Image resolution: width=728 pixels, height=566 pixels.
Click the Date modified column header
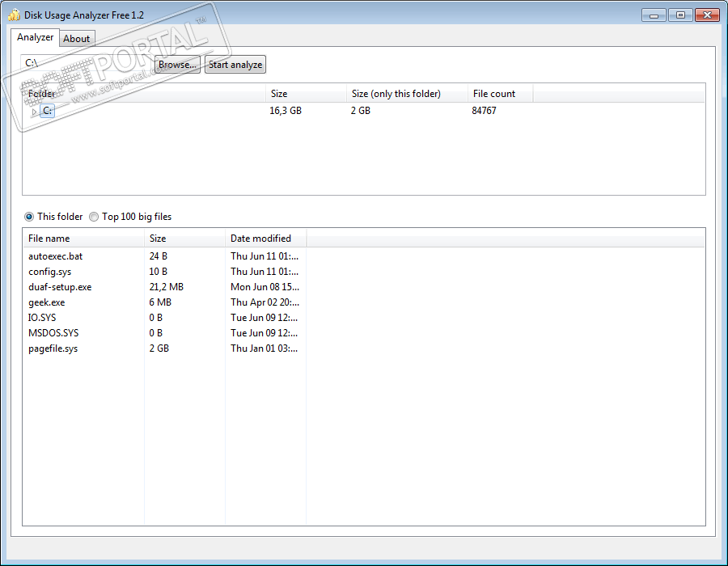(x=265, y=239)
